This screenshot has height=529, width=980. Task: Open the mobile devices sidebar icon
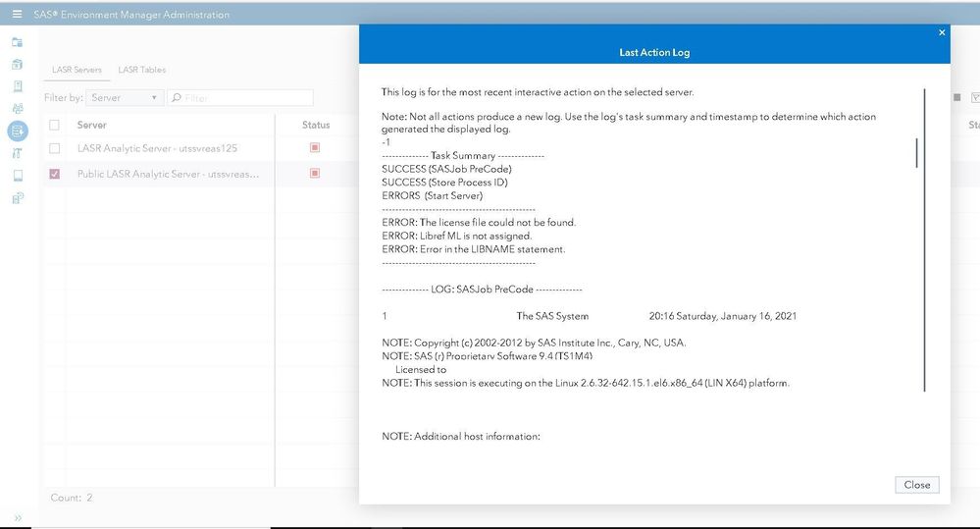click(x=18, y=176)
